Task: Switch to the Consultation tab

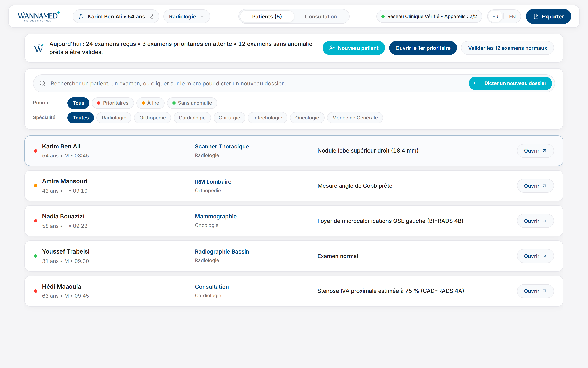Action: [x=321, y=17]
